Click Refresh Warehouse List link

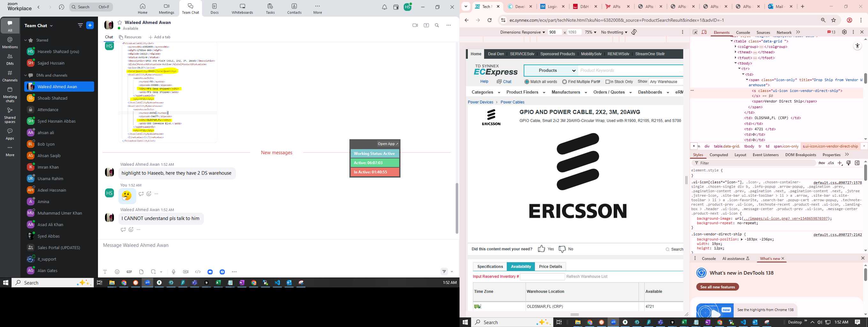pos(587,277)
